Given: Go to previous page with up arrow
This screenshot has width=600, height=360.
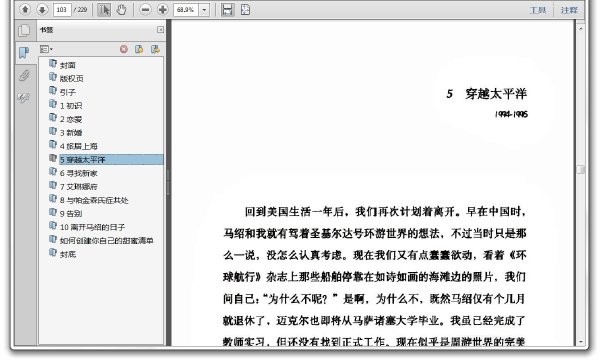Looking at the screenshot, I should 25,9.
